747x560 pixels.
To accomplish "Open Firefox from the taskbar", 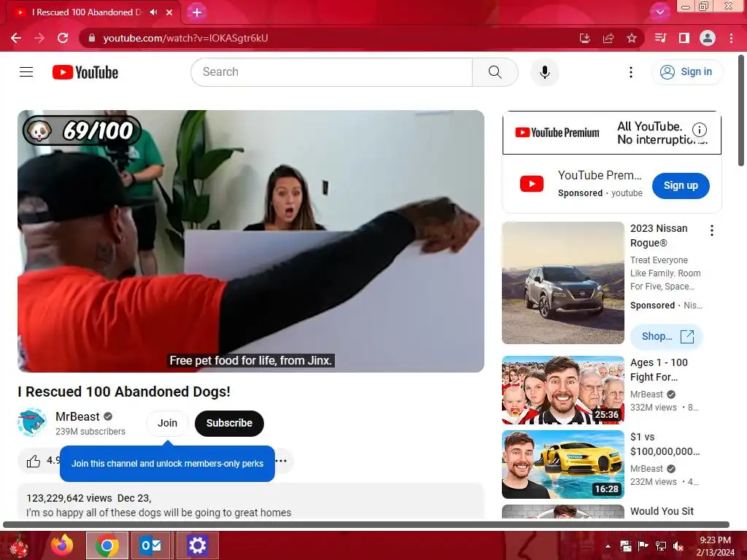I will click(x=62, y=545).
